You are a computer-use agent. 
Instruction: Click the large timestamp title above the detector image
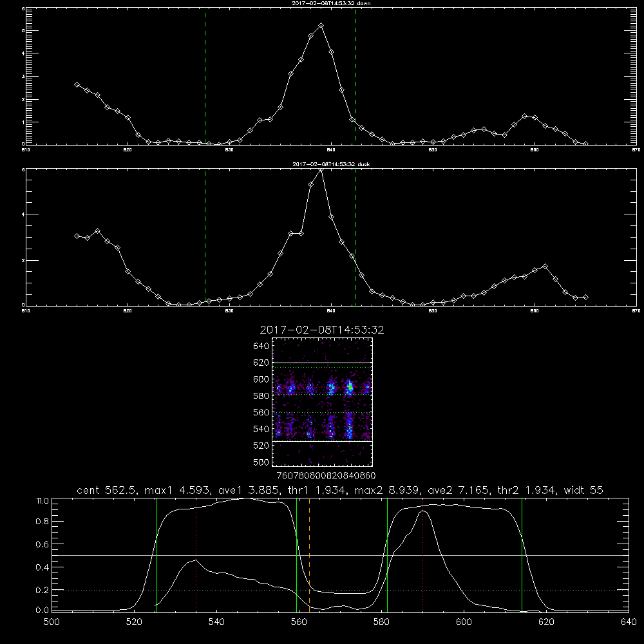(x=322, y=330)
